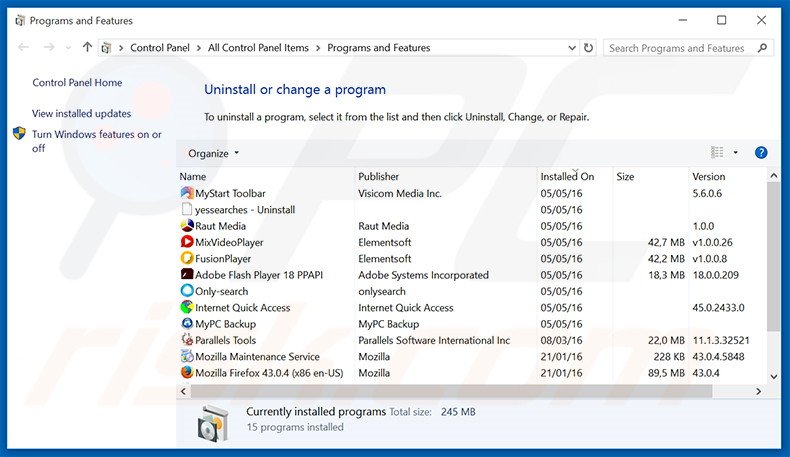
Task: Click the Mozilla Firefox icon
Action: 187,372
